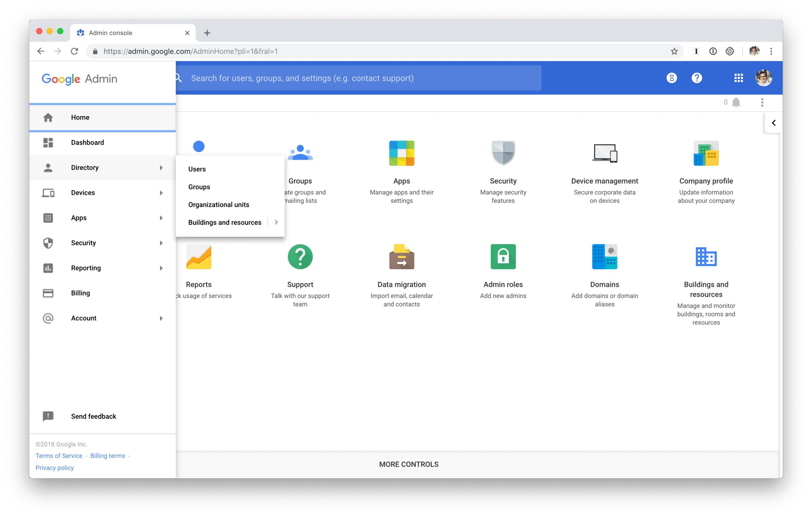
Task: Select Dashboard in the sidebar
Action: 102,143
